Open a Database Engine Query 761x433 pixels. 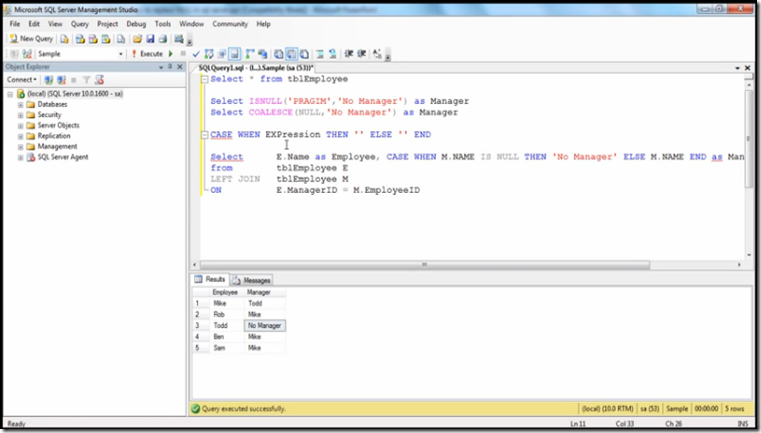coord(64,39)
